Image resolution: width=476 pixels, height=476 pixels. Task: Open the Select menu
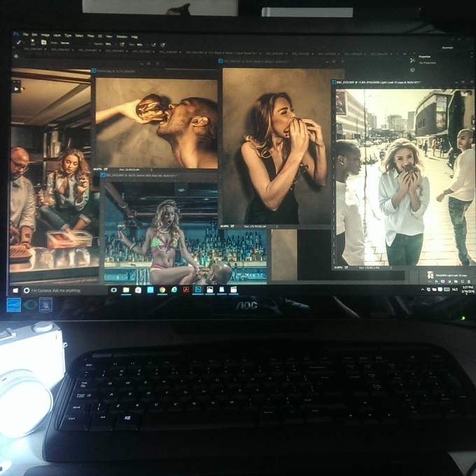point(79,36)
